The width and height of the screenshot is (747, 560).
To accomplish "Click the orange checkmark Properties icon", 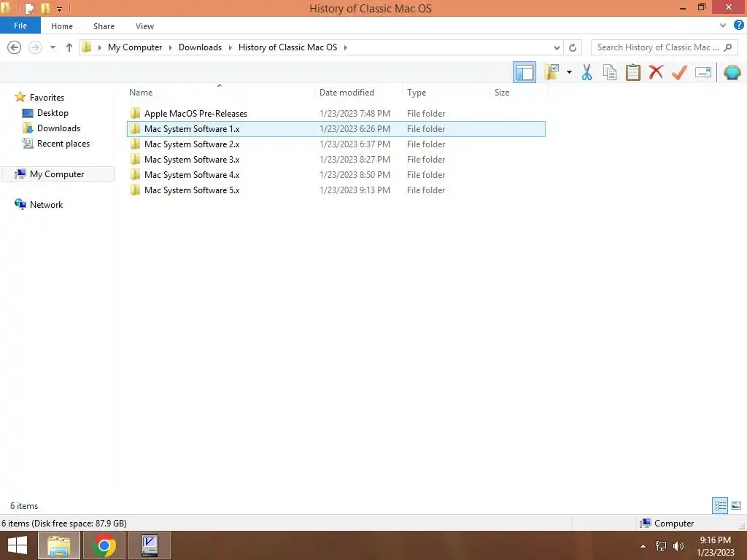I will coord(679,72).
